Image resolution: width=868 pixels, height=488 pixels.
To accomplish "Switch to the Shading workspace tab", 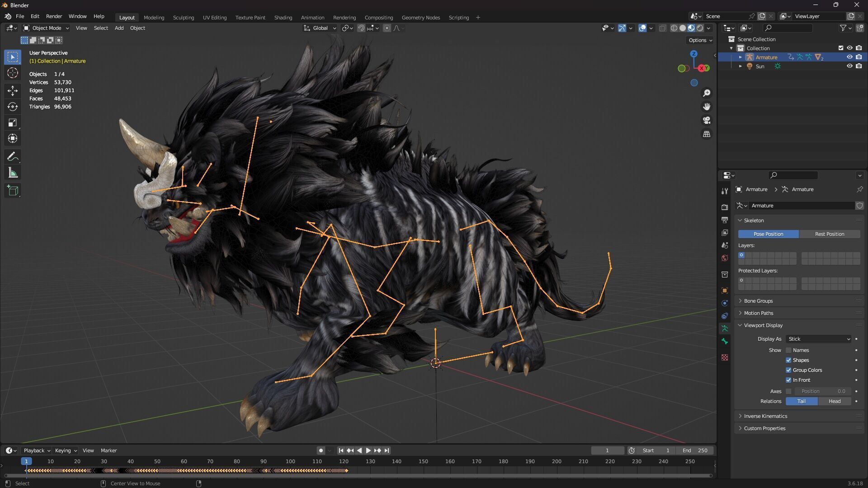I will 283,17.
